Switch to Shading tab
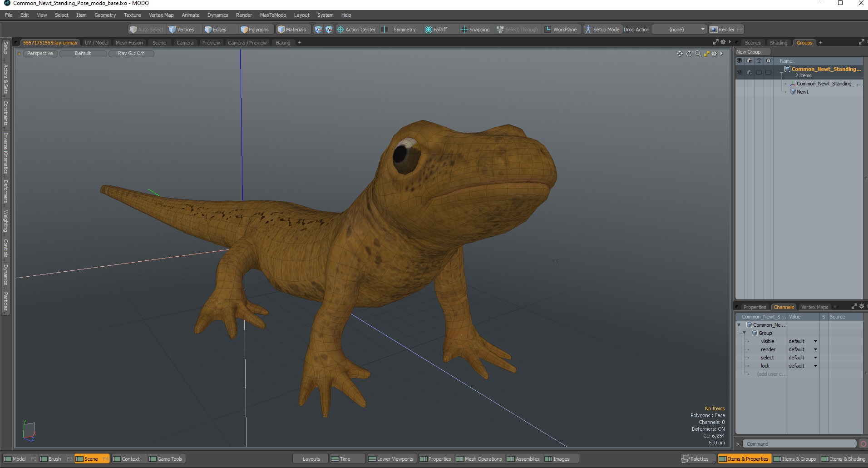Screen dimensions: 868x468 tap(779, 43)
